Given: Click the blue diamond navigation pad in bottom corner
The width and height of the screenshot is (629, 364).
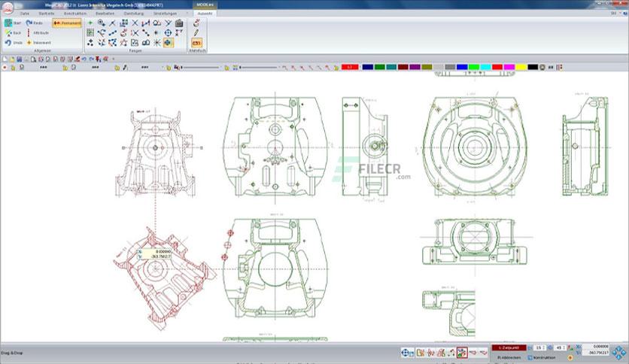Looking at the screenshot, I should pyautogui.click(x=619, y=352).
